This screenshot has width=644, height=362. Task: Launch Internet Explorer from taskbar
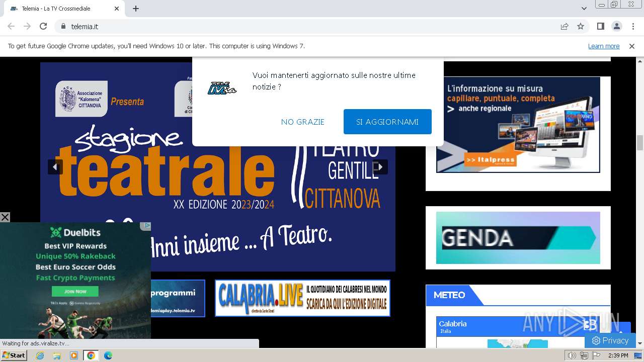pos(40,355)
